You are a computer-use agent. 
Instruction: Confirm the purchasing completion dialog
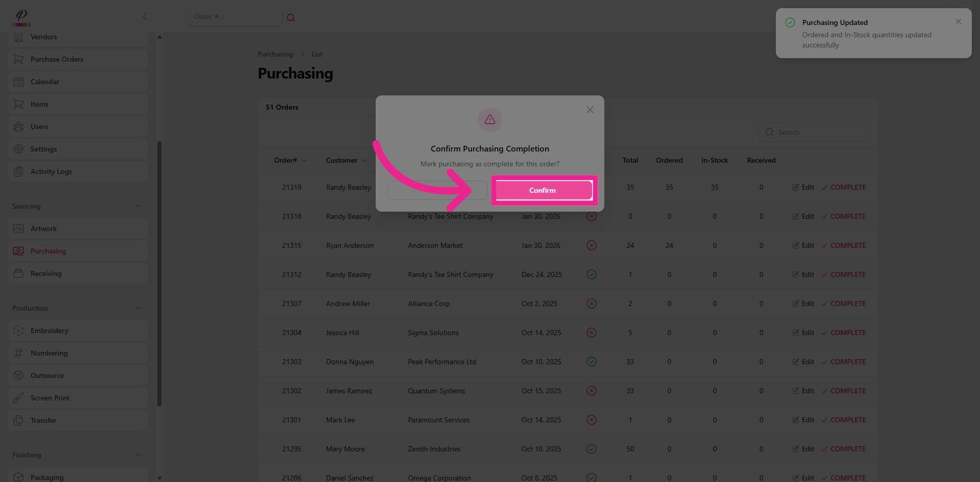543,190
